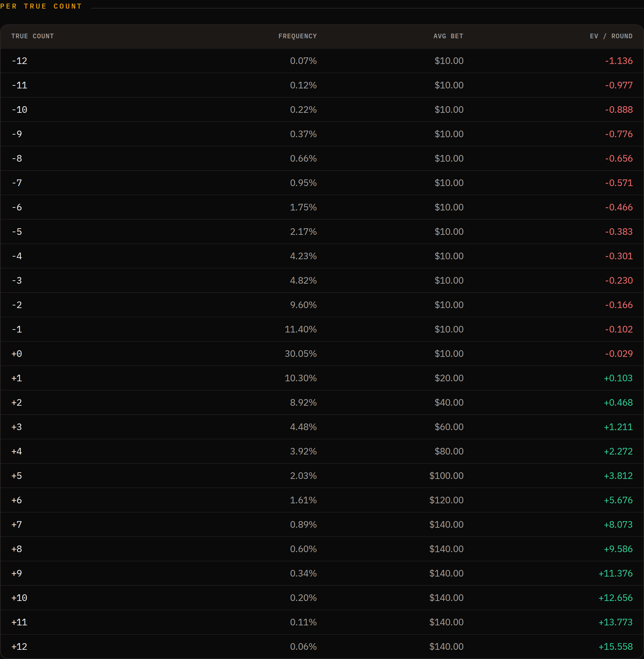Click the EV / ROUND column header
This screenshot has height=659, width=644.
611,36
